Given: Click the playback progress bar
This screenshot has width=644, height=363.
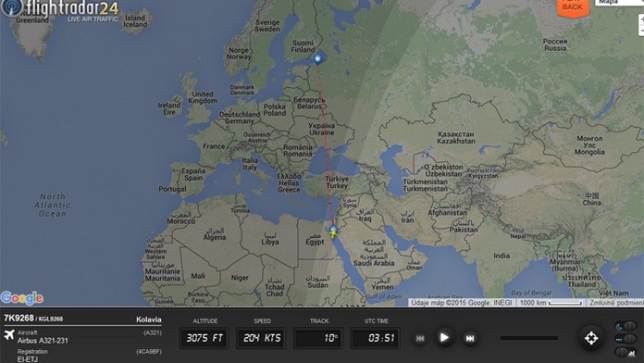Looking at the screenshot, I should [x=529, y=338].
